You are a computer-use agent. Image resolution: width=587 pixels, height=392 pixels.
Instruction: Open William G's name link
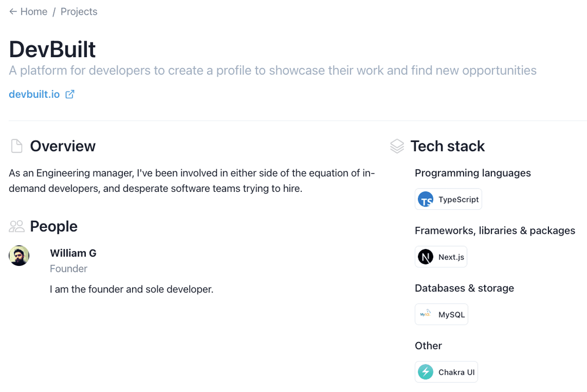(x=73, y=253)
